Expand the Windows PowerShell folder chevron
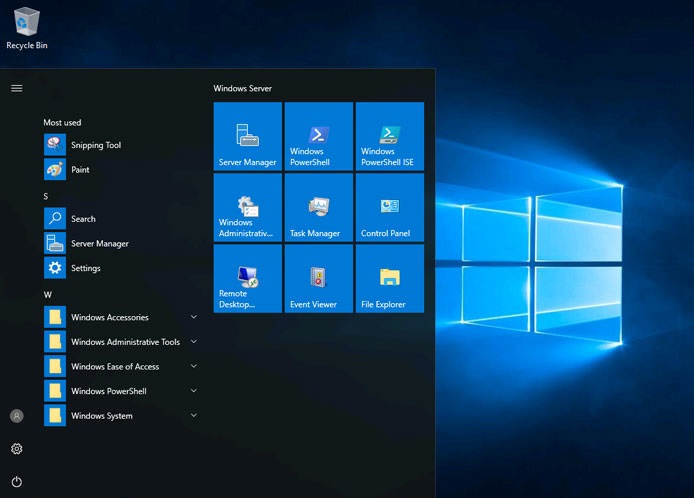694x498 pixels. tap(194, 391)
